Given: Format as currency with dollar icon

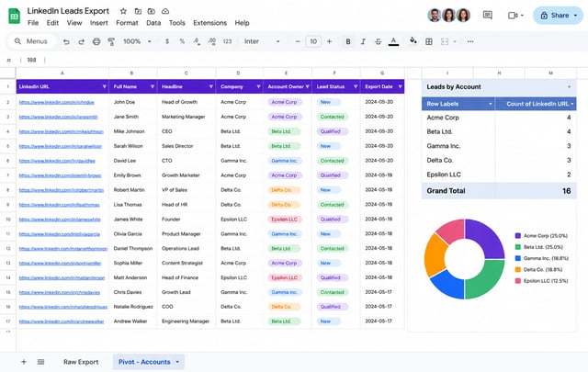Looking at the screenshot, I should click(x=167, y=41).
